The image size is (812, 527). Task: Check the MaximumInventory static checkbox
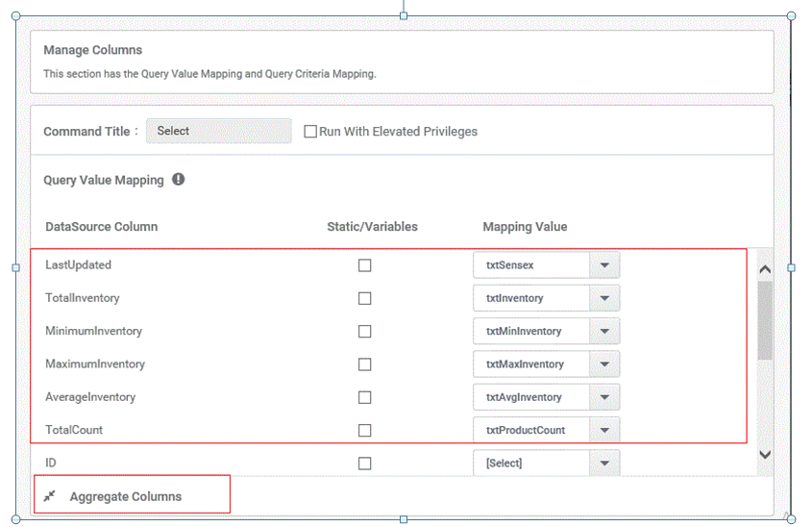tap(364, 364)
